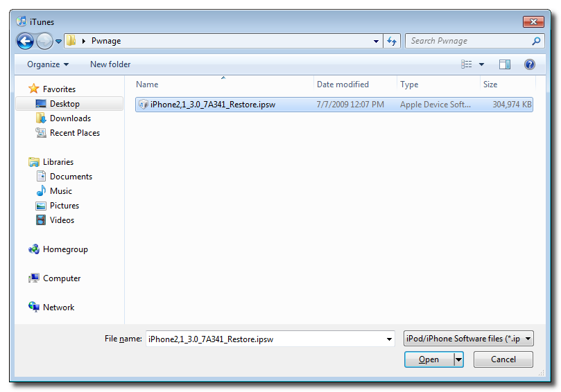Expand the Open button split arrow

(458, 359)
